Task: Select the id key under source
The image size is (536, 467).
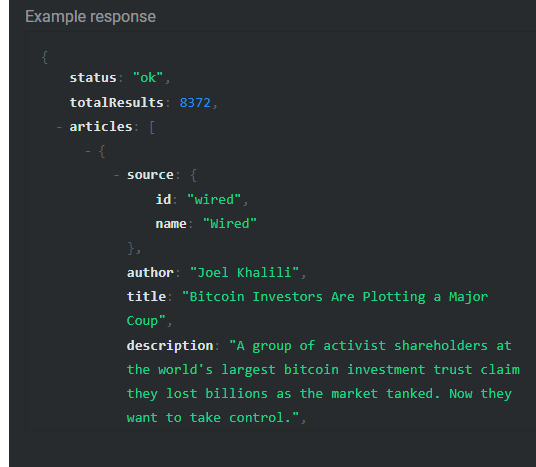Action: click(x=163, y=199)
